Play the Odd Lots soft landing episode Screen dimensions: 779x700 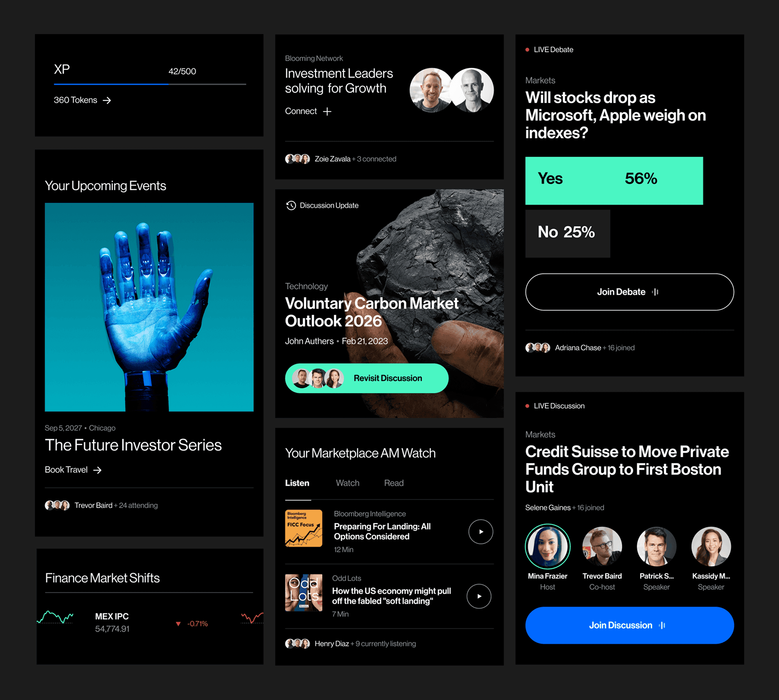coord(479,596)
